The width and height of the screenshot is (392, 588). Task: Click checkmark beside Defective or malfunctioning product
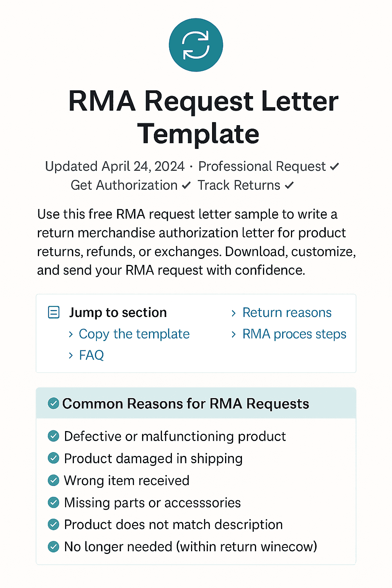53,436
